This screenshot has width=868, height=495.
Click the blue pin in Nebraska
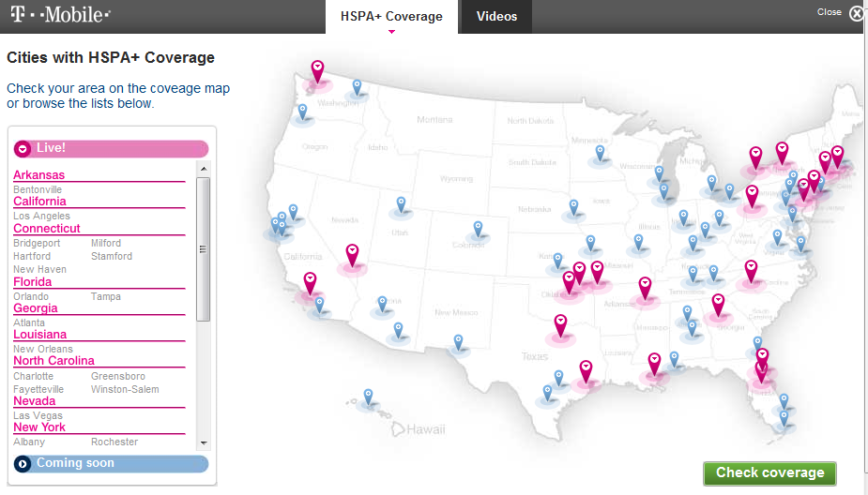574,208
